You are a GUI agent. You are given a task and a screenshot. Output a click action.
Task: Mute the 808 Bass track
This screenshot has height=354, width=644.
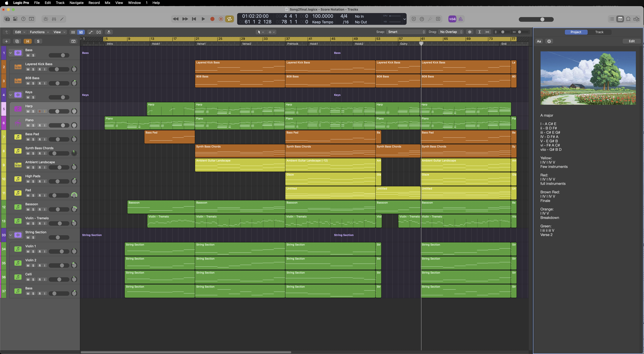click(x=28, y=83)
